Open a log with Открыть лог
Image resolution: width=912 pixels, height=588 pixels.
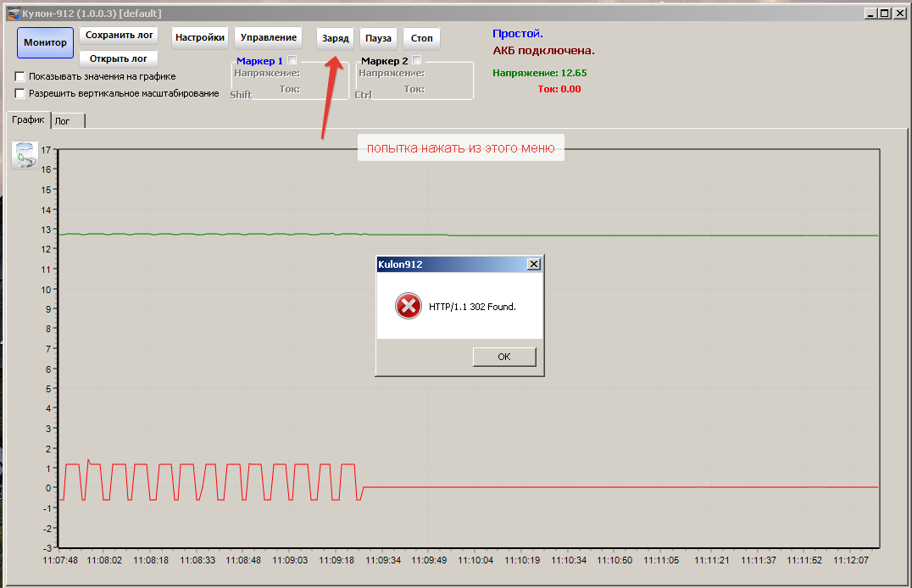[119, 59]
